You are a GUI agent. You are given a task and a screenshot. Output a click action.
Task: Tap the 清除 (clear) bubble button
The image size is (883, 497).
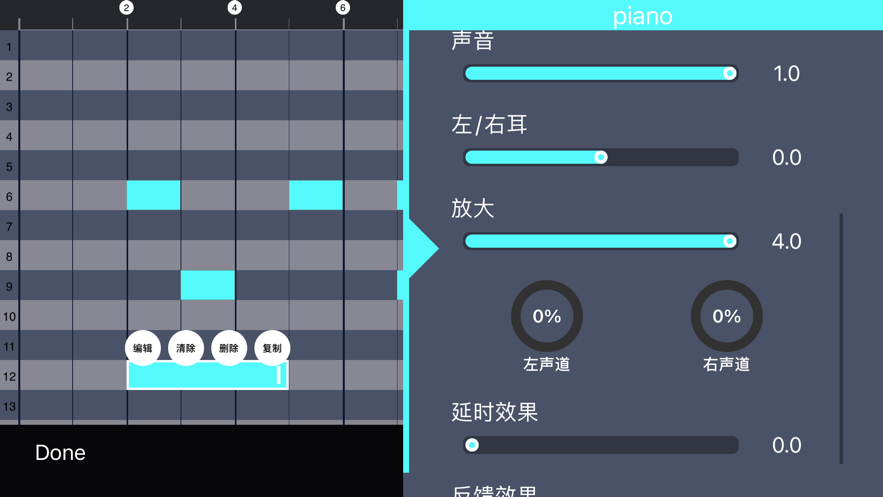pyautogui.click(x=186, y=348)
